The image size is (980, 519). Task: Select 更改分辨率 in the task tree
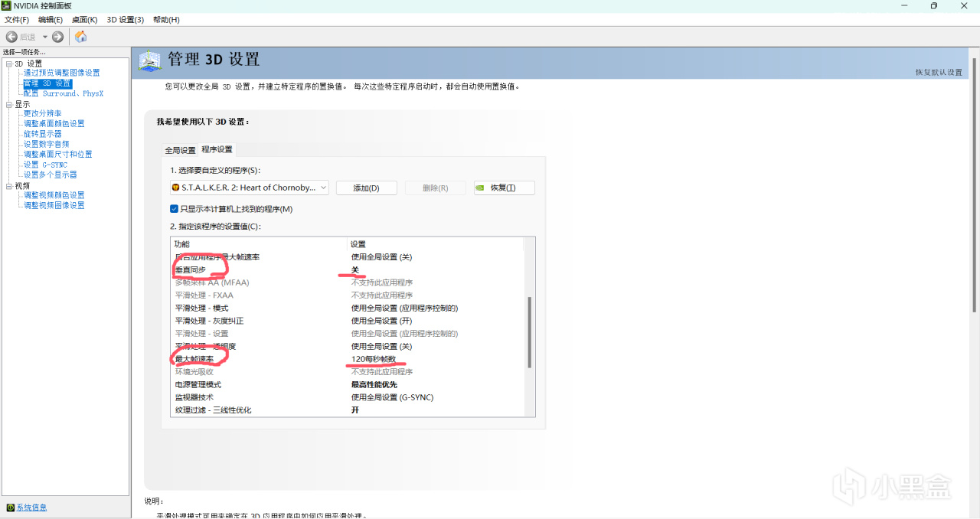(x=42, y=113)
